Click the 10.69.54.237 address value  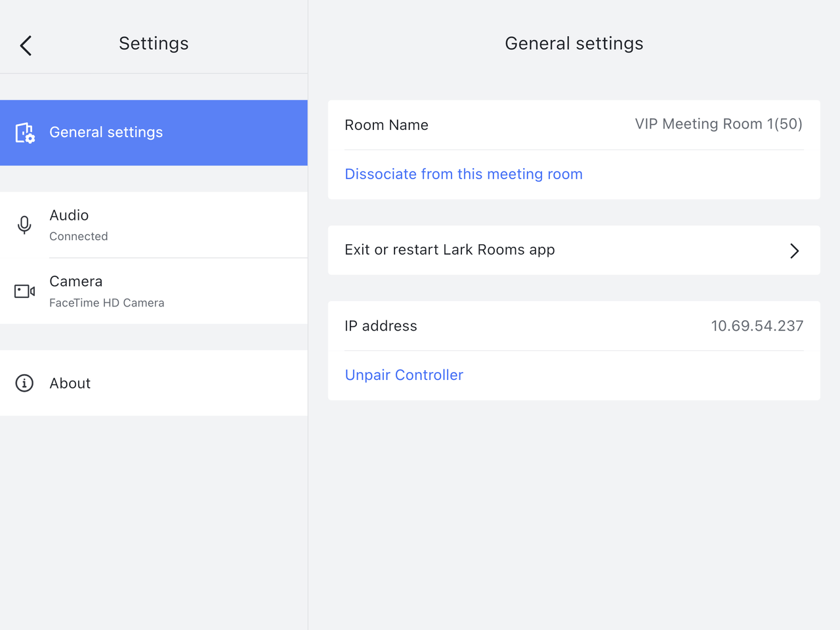pos(757,326)
